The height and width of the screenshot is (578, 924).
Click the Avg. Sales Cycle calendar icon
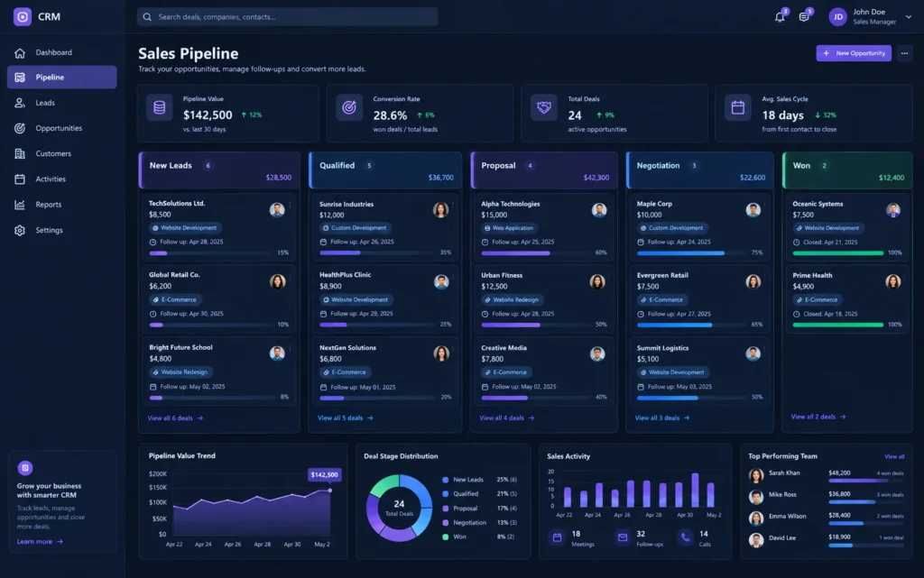click(738, 107)
